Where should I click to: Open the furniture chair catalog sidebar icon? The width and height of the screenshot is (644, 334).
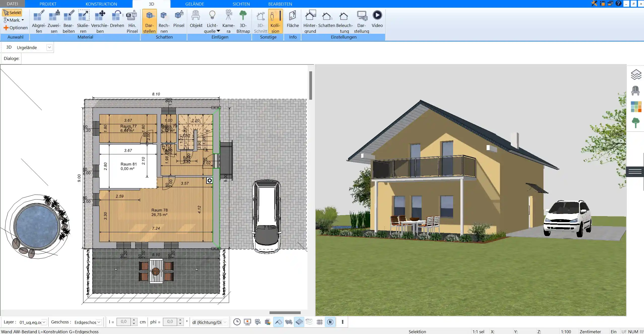[635, 91]
